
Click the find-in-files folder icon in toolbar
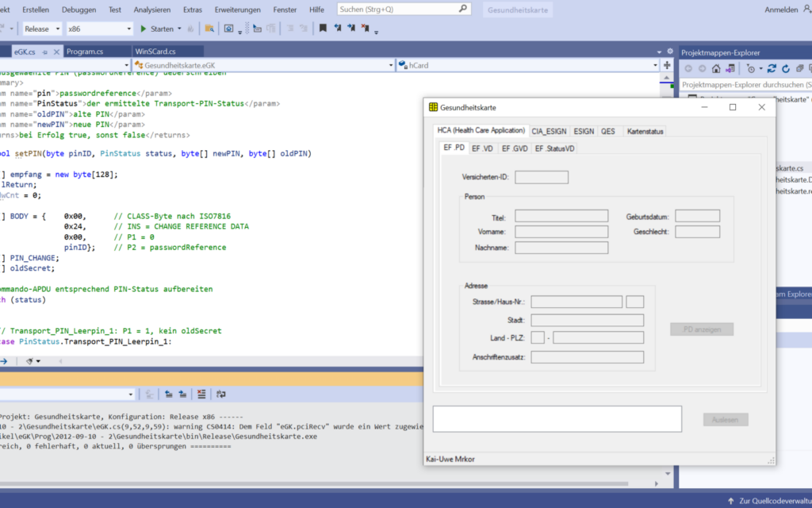(x=209, y=29)
